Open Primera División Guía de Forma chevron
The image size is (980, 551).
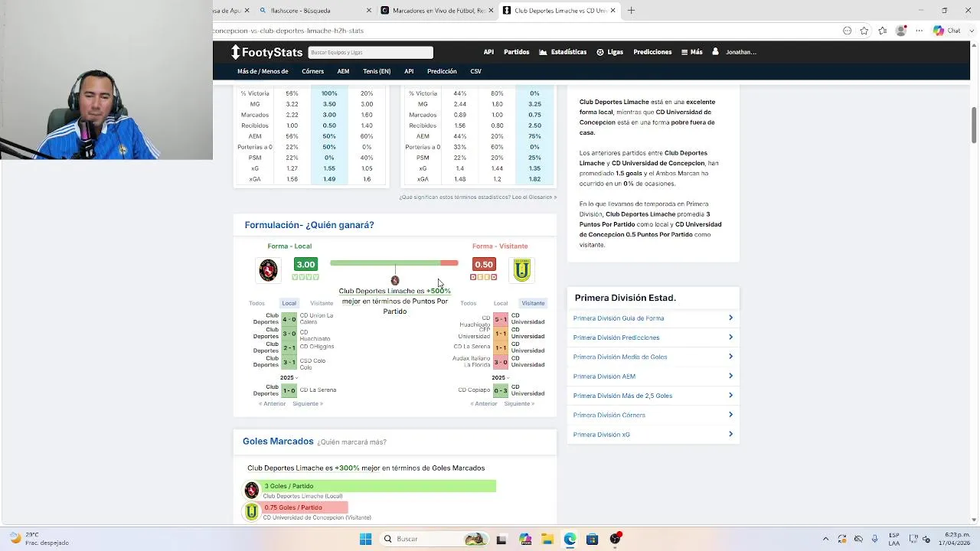click(x=730, y=318)
